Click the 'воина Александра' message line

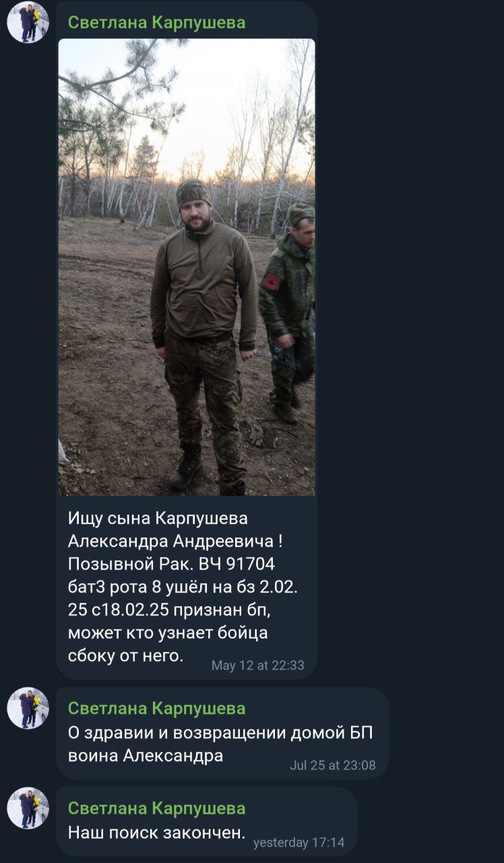pyautogui.click(x=146, y=756)
